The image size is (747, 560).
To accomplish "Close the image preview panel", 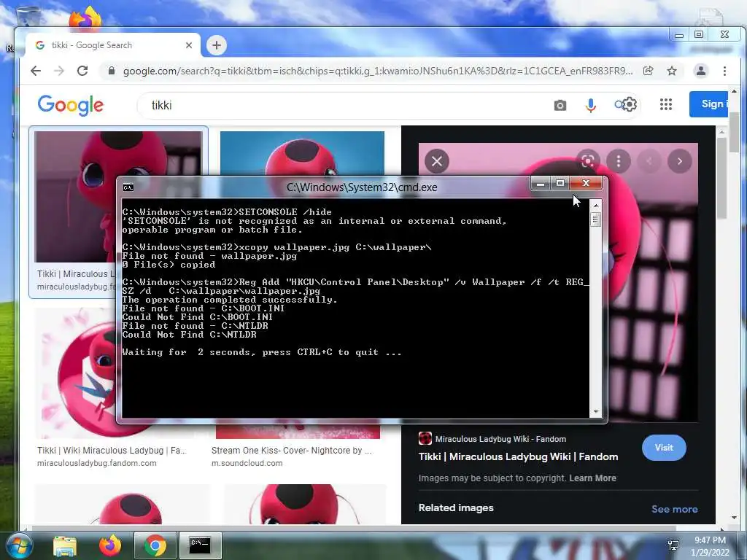I will click(x=437, y=161).
